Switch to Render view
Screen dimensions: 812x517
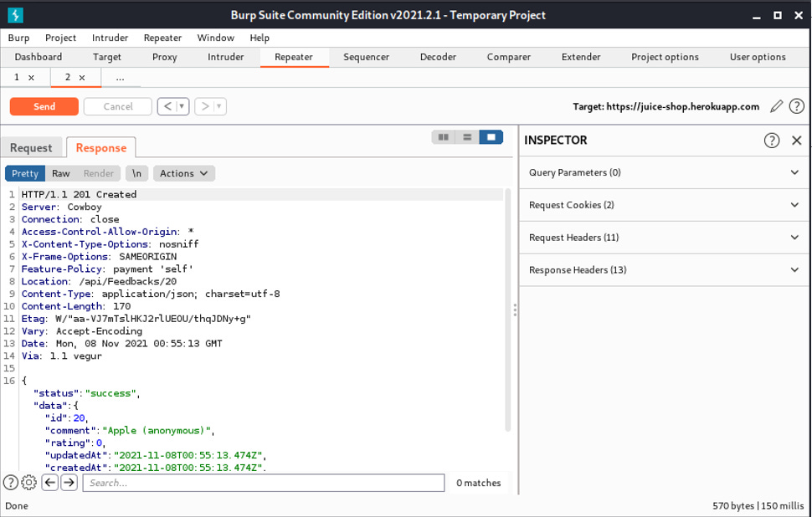pyautogui.click(x=99, y=173)
